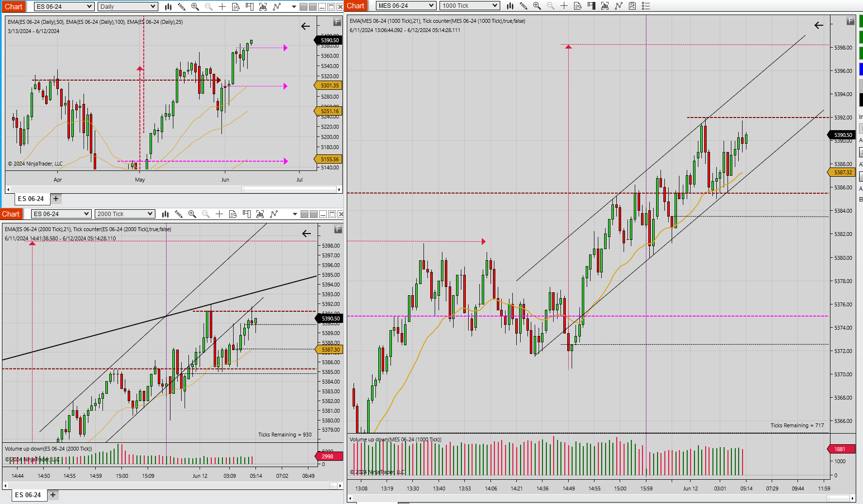Activate zoom out on MES chart

click(551, 6)
